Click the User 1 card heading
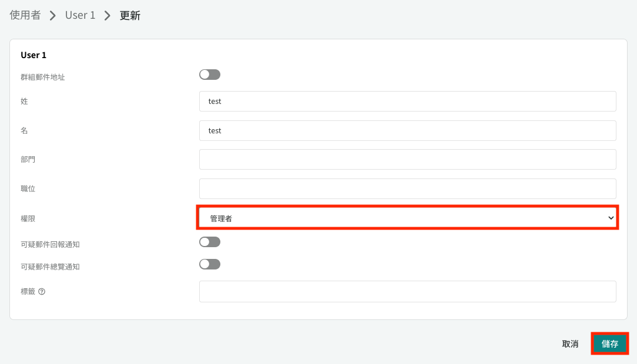This screenshot has width=637, height=364. pyautogui.click(x=33, y=55)
